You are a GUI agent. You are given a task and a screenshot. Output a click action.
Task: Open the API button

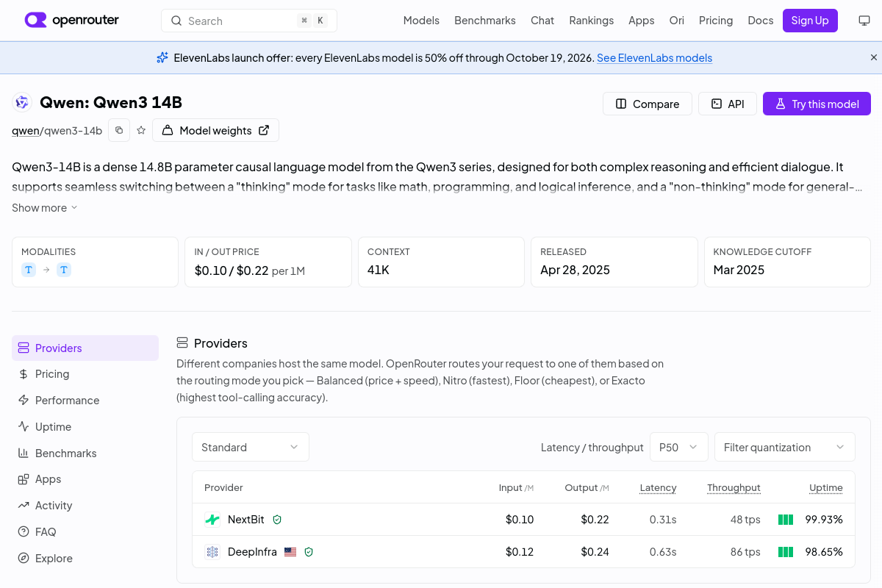pos(728,104)
